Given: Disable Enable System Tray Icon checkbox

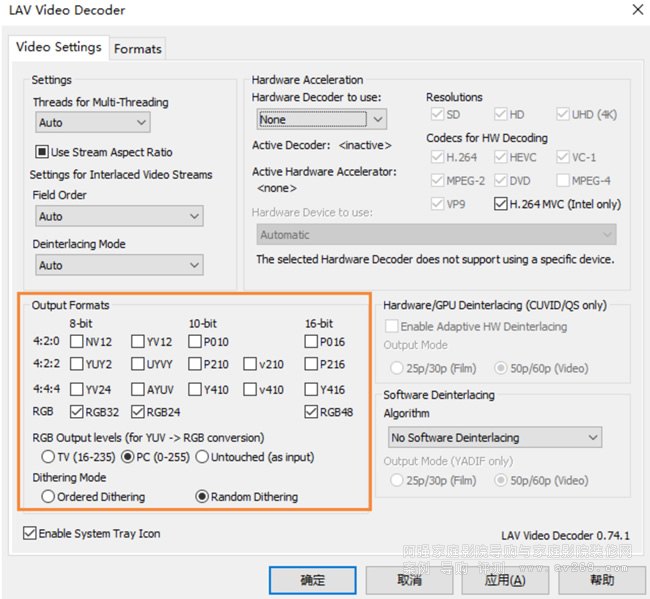Looking at the screenshot, I should 29,534.
